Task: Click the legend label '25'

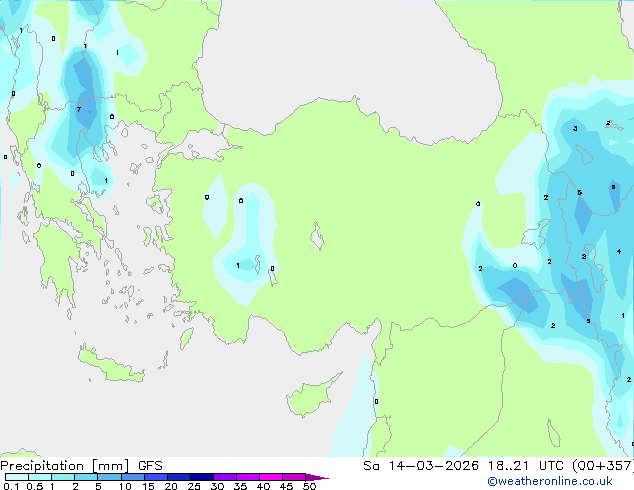Action: coord(194,486)
